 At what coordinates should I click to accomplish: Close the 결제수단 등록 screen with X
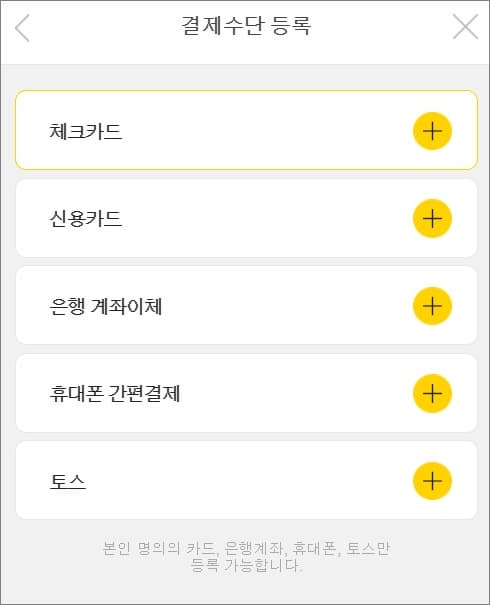coord(465,27)
